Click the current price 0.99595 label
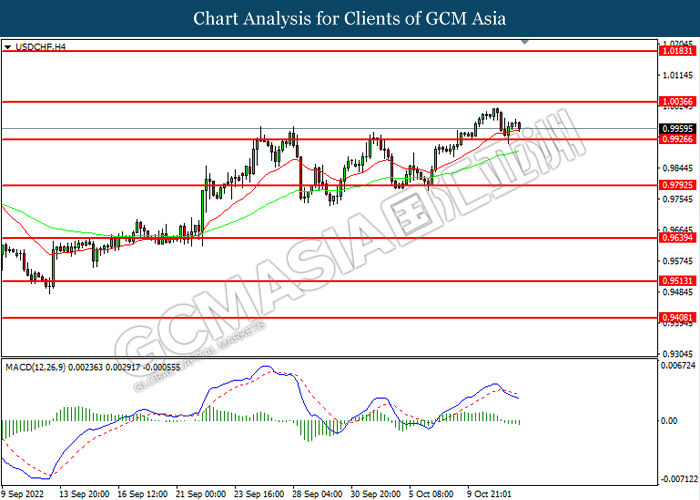 tap(678, 129)
